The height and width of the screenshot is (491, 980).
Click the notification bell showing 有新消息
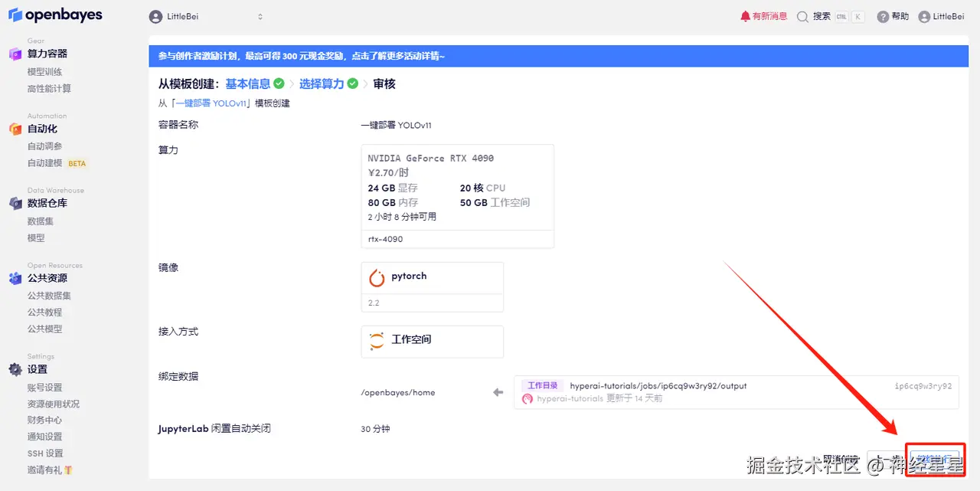[763, 15]
